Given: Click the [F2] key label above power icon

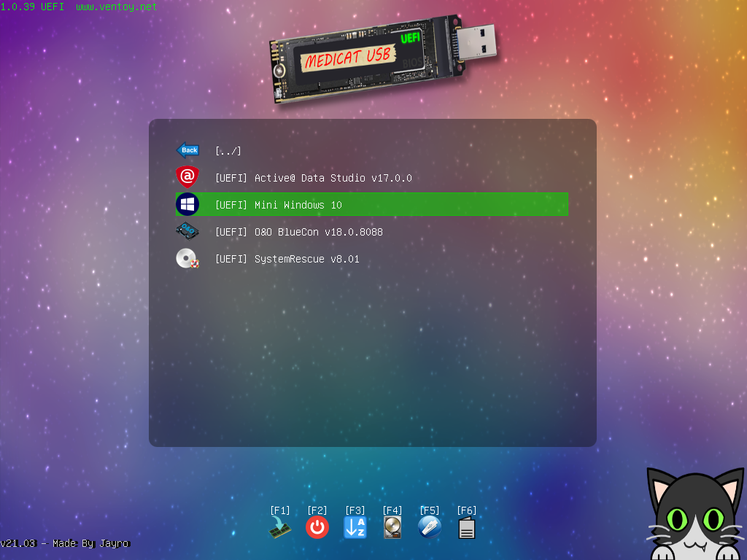Looking at the screenshot, I should 317,510.
